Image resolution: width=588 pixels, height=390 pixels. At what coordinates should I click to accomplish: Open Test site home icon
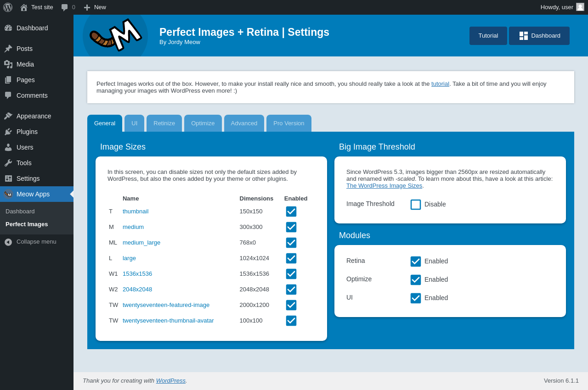pyautogui.click(x=24, y=7)
